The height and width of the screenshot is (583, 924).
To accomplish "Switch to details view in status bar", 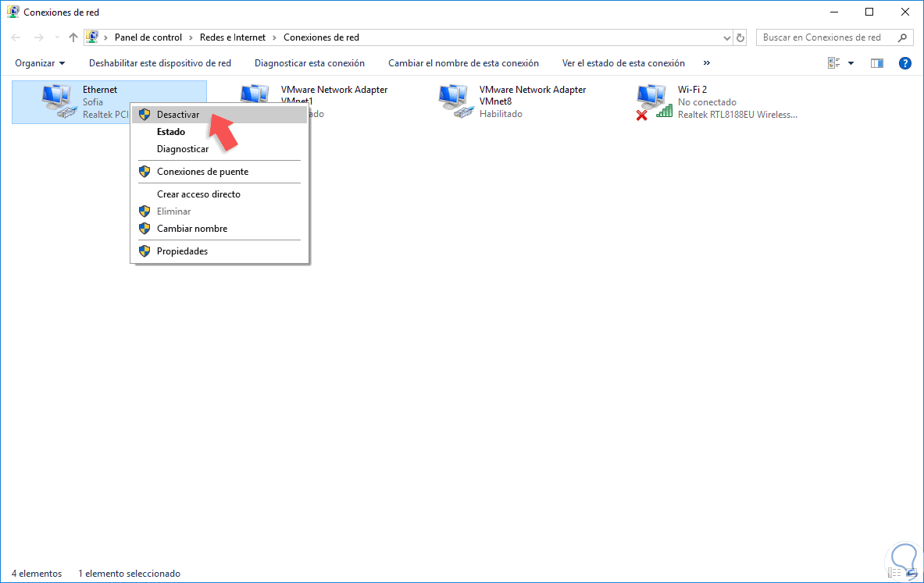I will pos(894,573).
